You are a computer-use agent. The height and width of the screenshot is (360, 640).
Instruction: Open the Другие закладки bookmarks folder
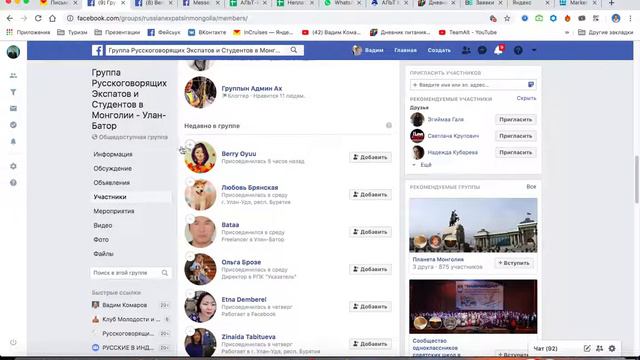click(x=605, y=32)
